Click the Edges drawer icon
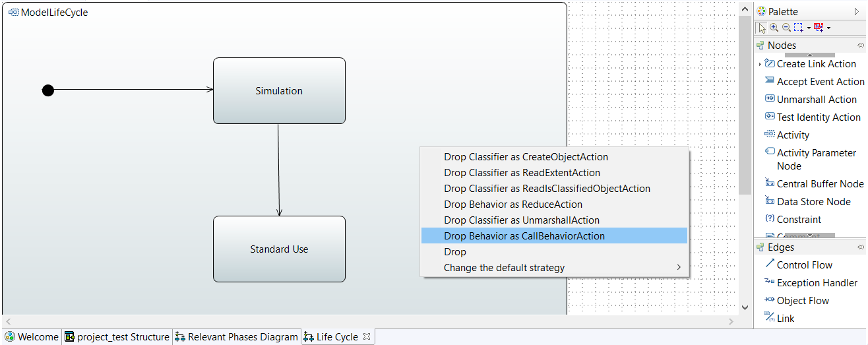The height and width of the screenshot is (345, 868). pos(760,247)
